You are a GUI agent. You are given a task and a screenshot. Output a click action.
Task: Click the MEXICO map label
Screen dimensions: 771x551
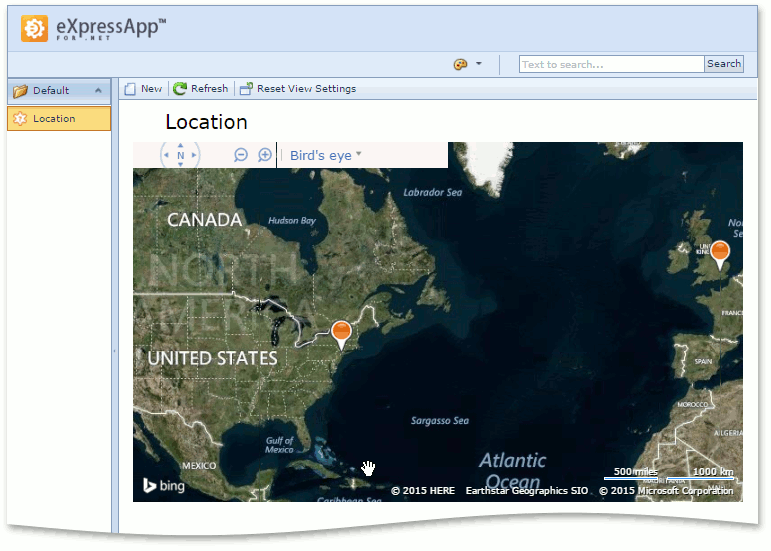(x=199, y=465)
